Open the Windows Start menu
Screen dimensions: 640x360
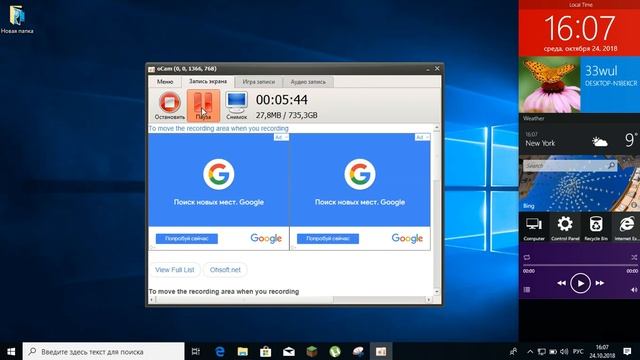11,351
